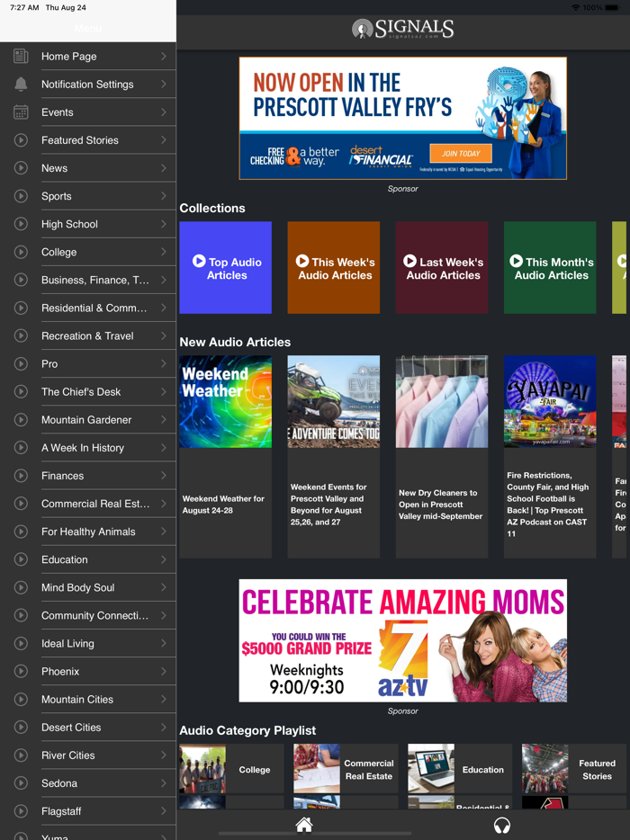Open green This Month's Audio Articles collection

point(550,267)
